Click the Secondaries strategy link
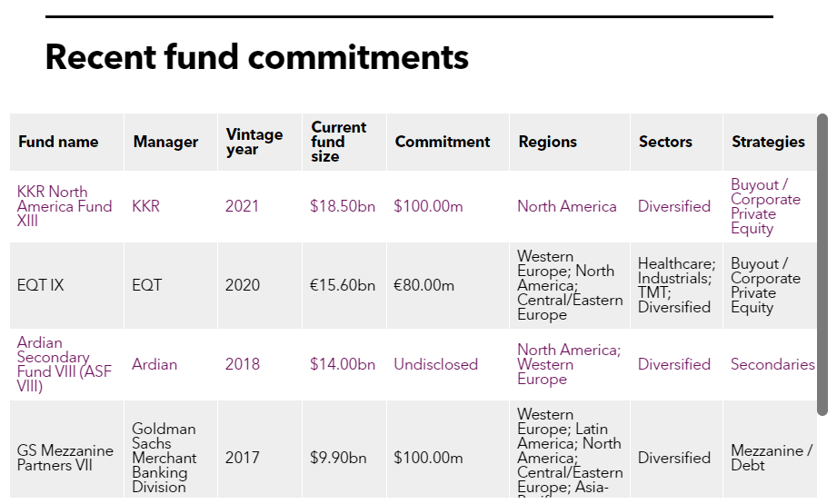The height and width of the screenshot is (504, 837). coord(772,364)
